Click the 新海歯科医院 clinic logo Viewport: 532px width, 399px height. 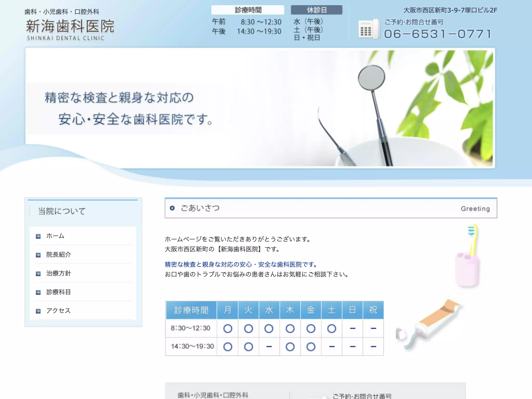point(70,30)
